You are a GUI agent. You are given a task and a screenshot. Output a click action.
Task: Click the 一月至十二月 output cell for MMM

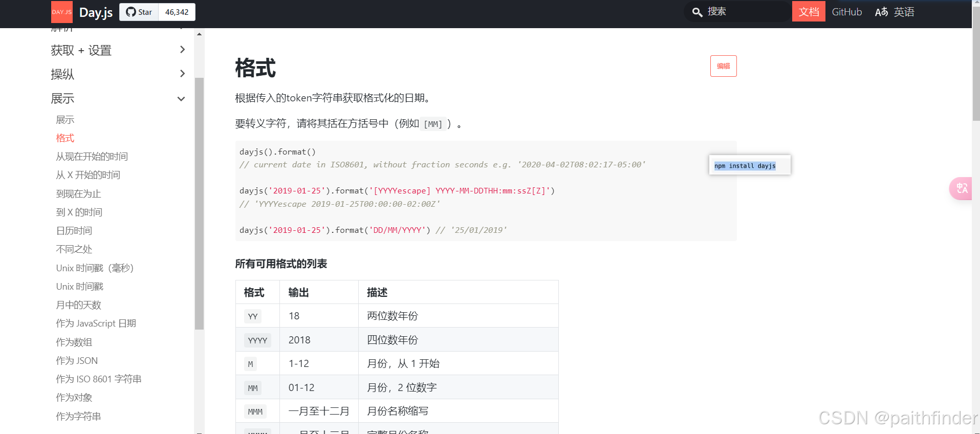point(319,411)
